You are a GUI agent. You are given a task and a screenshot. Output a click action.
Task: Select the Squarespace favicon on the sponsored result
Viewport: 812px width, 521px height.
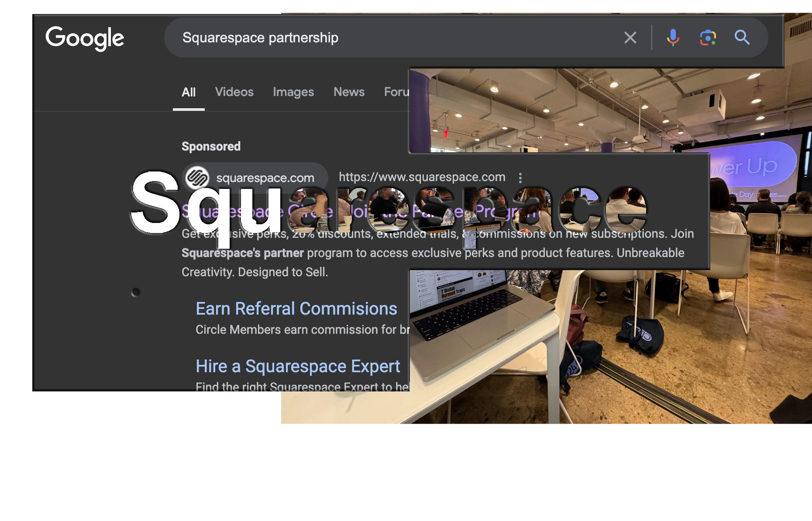[198, 177]
